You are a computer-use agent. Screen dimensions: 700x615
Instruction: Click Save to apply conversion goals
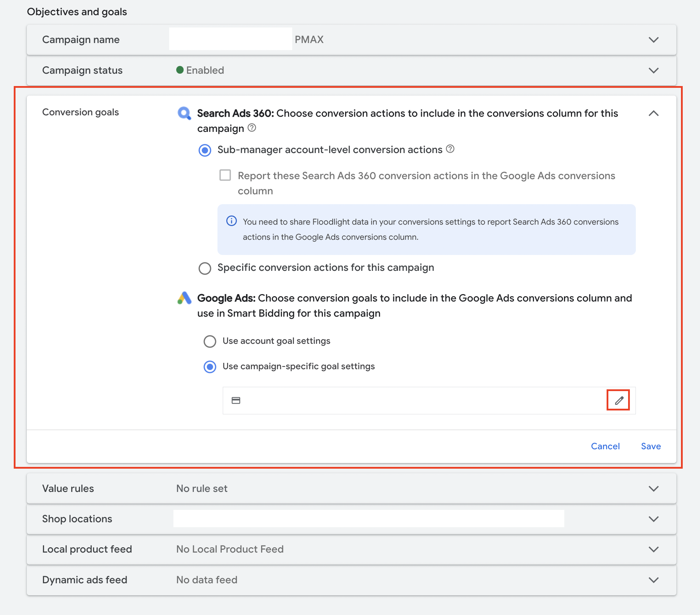click(651, 446)
